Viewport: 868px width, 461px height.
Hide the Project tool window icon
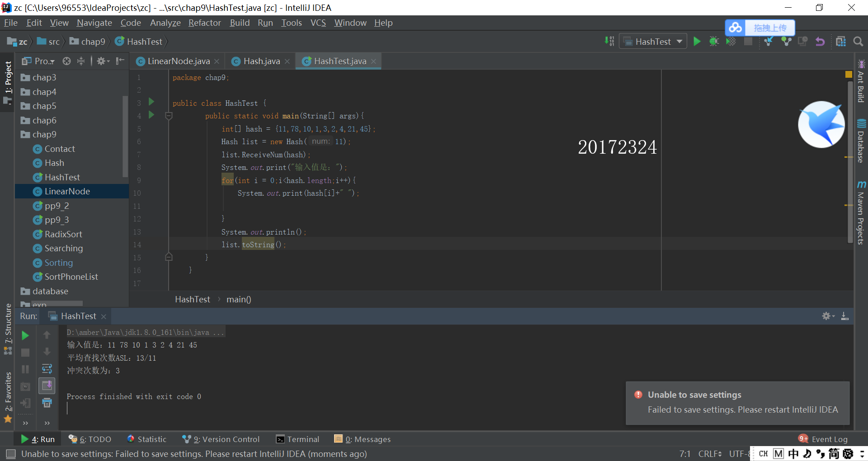[120, 61]
